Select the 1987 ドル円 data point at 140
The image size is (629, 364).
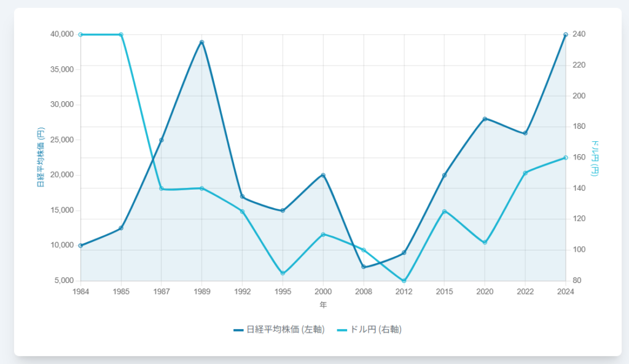pos(162,188)
